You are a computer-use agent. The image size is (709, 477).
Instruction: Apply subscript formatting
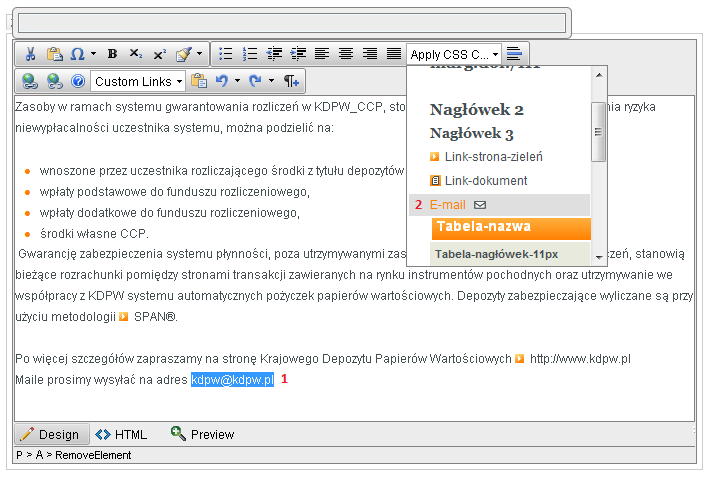click(135, 54)
